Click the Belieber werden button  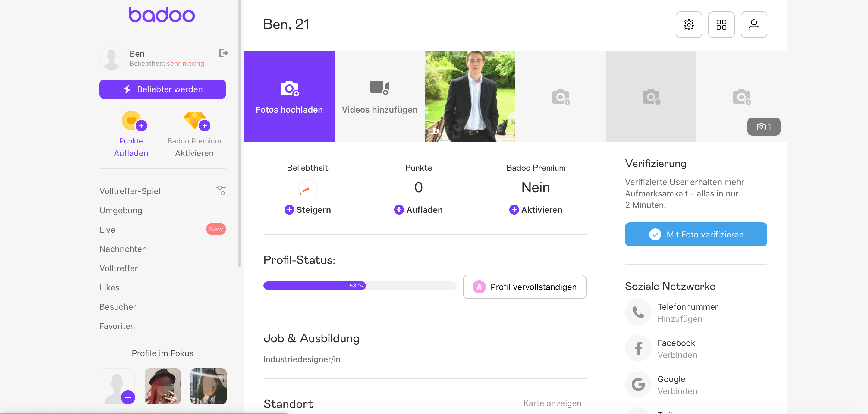(163, 89)
